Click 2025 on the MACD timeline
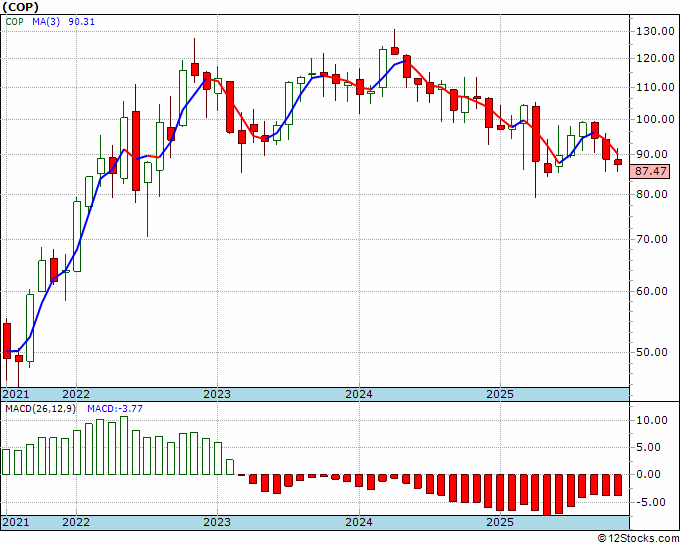 (500, 522)
